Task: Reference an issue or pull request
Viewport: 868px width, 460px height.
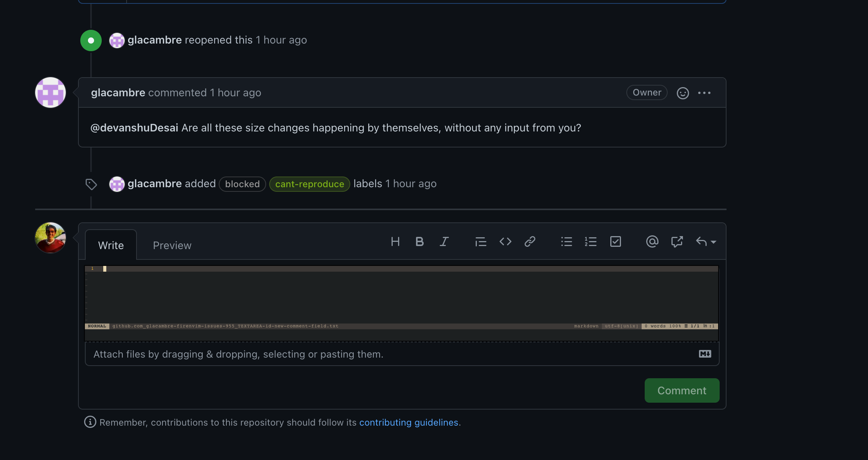Action: point(677,241)
